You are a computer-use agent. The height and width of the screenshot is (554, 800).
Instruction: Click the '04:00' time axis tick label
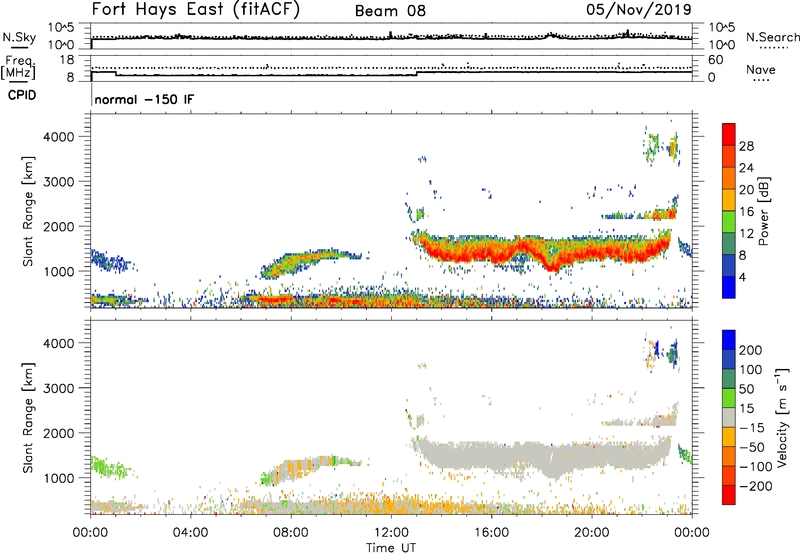pyautogui.click(x=190, y=533)
